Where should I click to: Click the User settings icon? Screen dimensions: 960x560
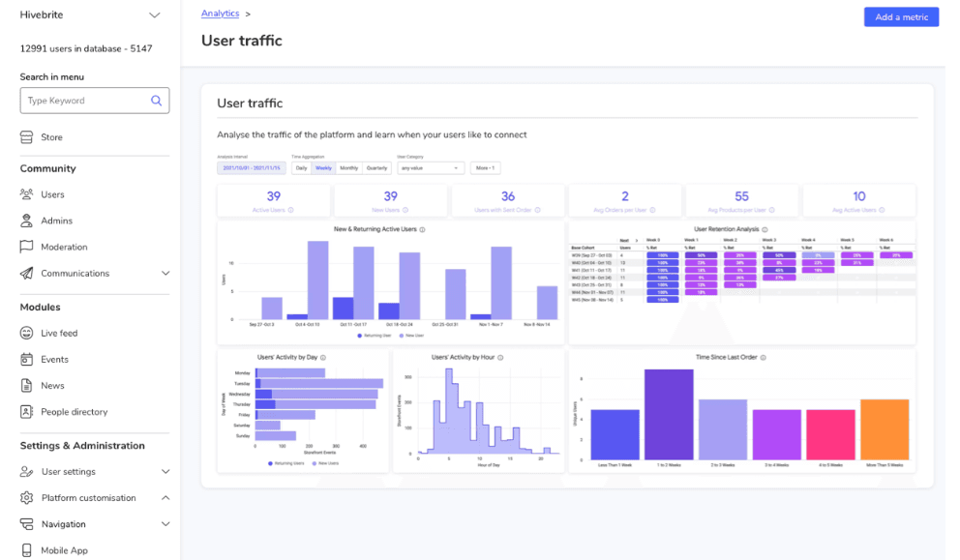pyautogui.click(x=26, y=472)
